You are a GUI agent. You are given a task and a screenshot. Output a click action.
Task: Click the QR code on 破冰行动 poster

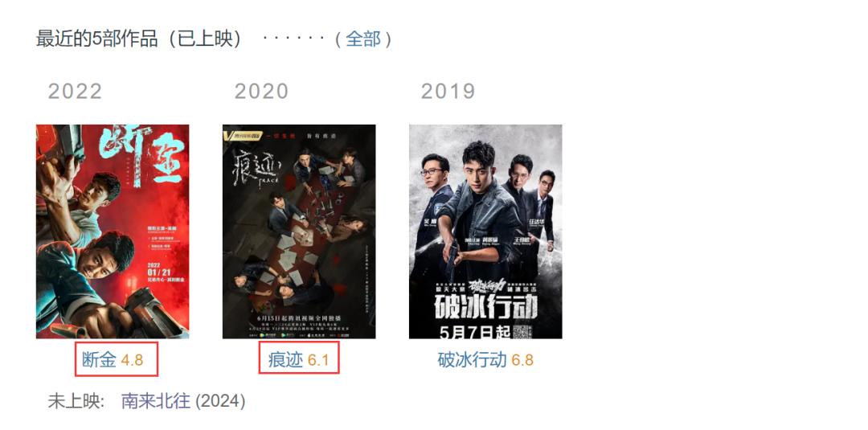click(522, 331)
